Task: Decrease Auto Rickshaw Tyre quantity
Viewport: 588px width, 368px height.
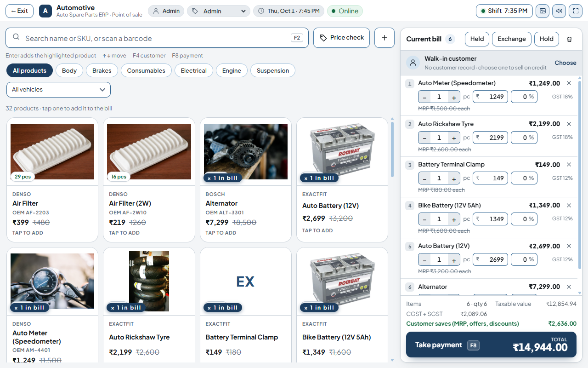Action: (424, 138)
